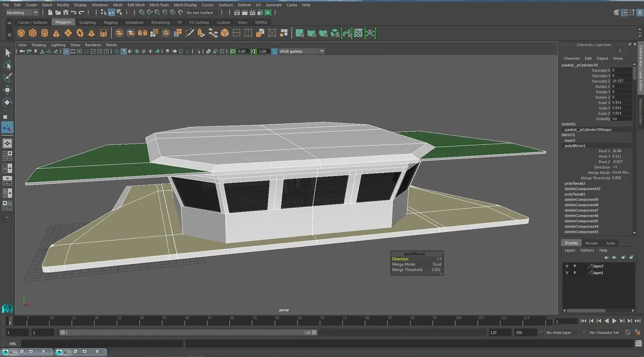Screen dimensions: 644x357
Task: Toggle the viewport grid display icon
Action: [x=66, y=51]
